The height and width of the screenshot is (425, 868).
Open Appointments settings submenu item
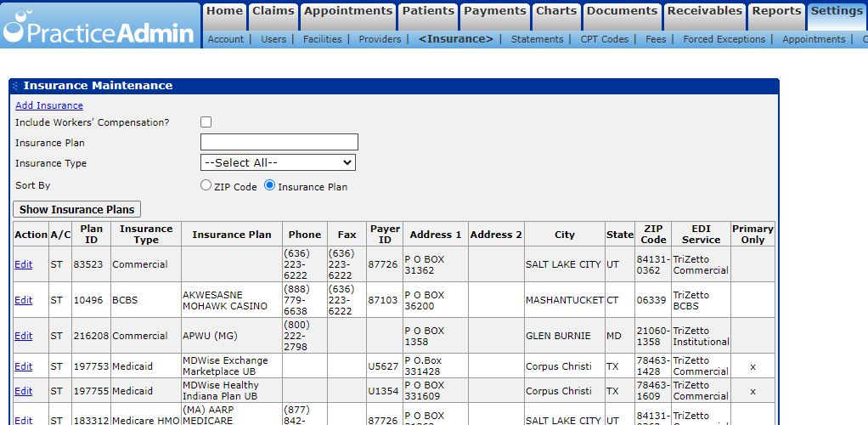click(814, 39)
